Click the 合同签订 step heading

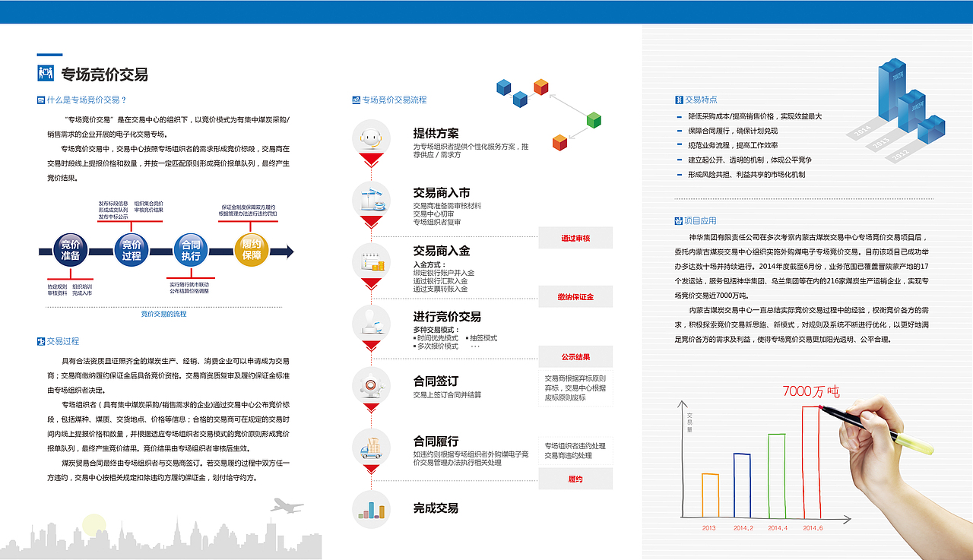436,381
